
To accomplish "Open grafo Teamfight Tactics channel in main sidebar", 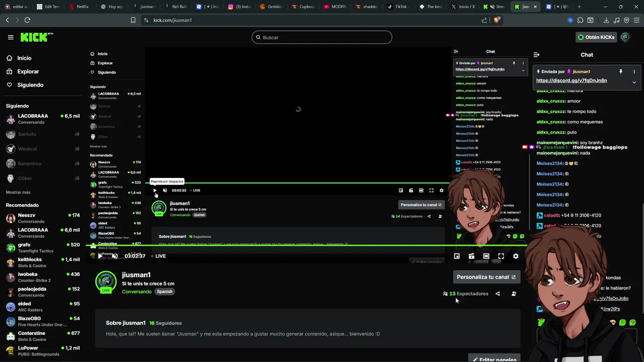I will (x=43, y=247).
